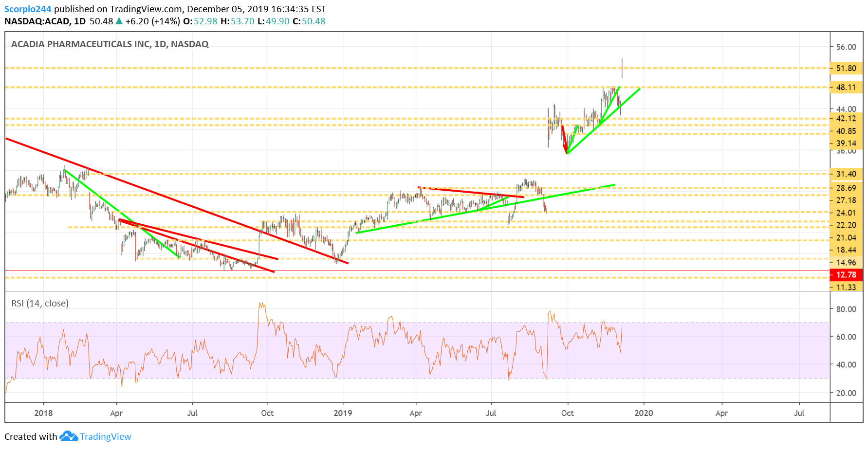The height and width of the screenshot is (449, 868).
Task: Click the 80.00 RSI axis value
Action: 846,309
